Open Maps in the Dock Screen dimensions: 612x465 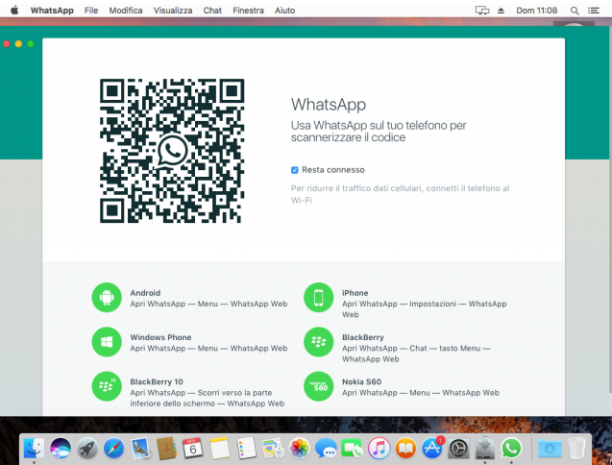273,447
